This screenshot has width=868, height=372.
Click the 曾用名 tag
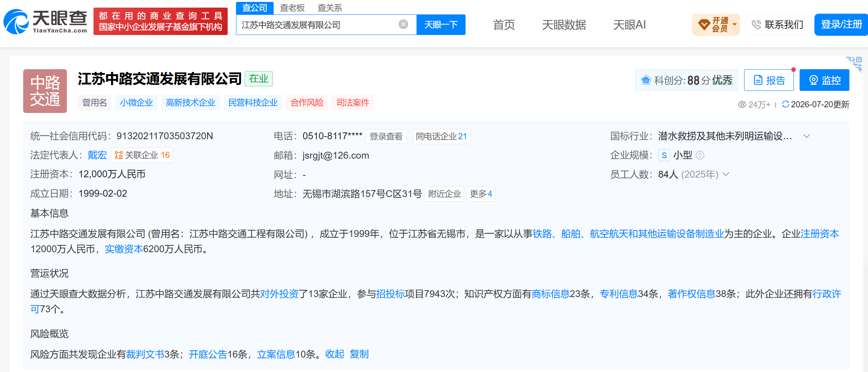click(95, 103)
